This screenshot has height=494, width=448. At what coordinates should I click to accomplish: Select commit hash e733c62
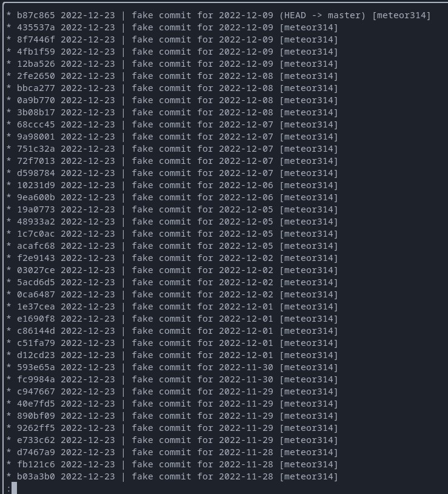tap(36, 440)
